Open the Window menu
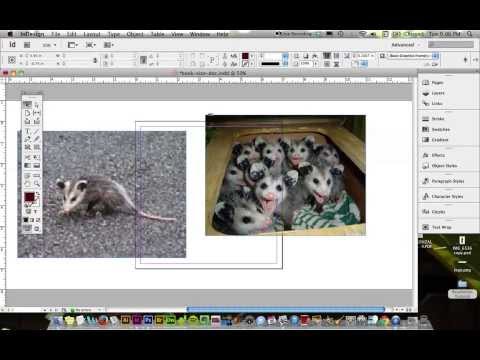 point(200,34)
